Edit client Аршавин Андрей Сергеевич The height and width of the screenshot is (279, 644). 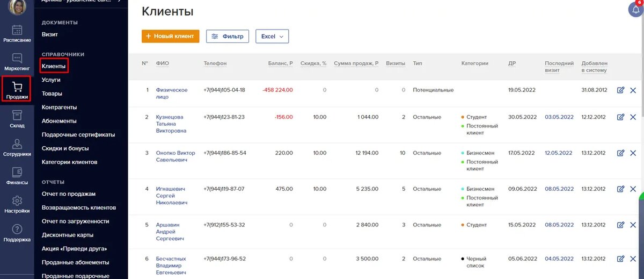[621, 225]
